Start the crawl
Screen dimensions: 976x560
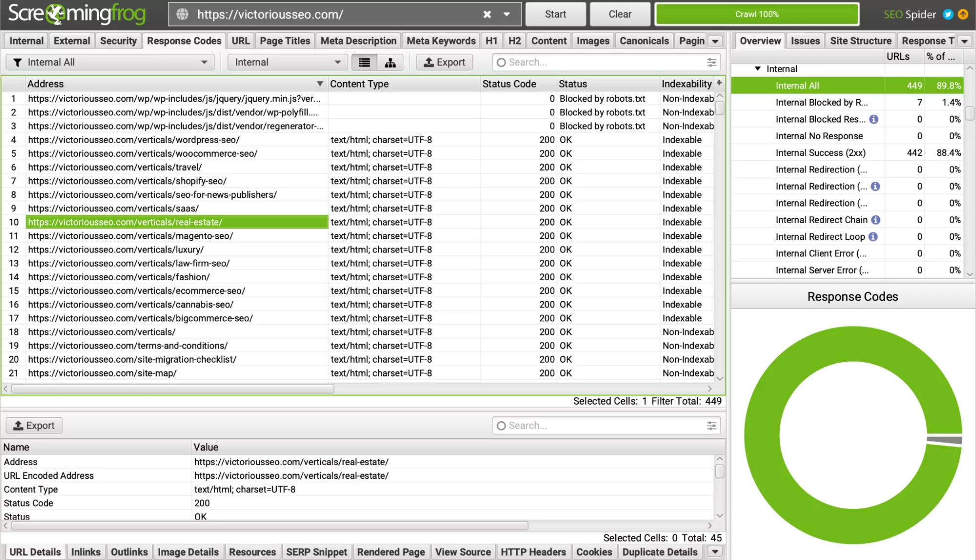555,14
